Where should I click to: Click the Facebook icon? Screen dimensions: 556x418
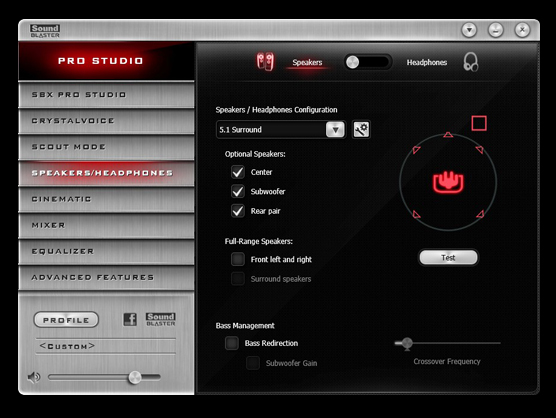point(130,319)
